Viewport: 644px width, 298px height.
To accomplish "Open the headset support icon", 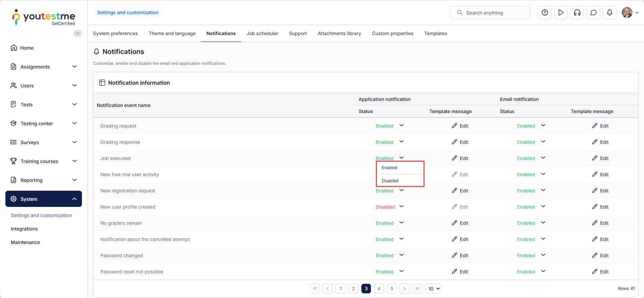I will (x=577, y=13).
